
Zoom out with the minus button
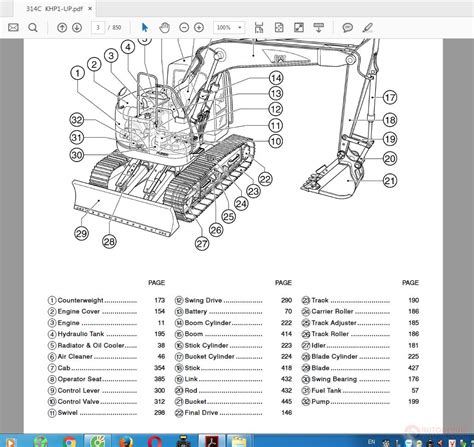click(184, 27)
